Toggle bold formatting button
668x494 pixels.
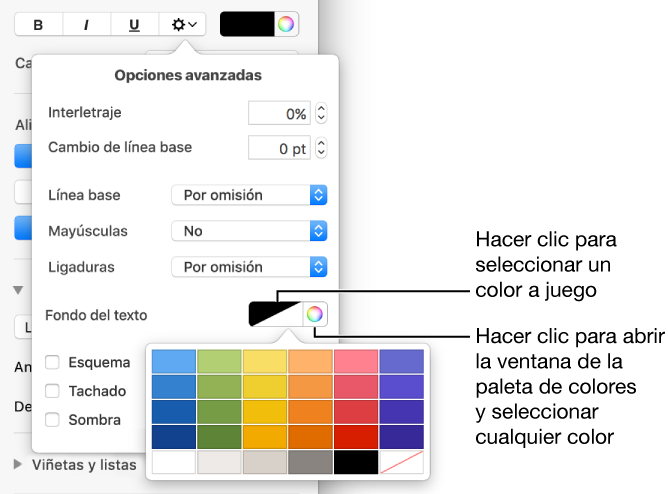coord(38,25)
